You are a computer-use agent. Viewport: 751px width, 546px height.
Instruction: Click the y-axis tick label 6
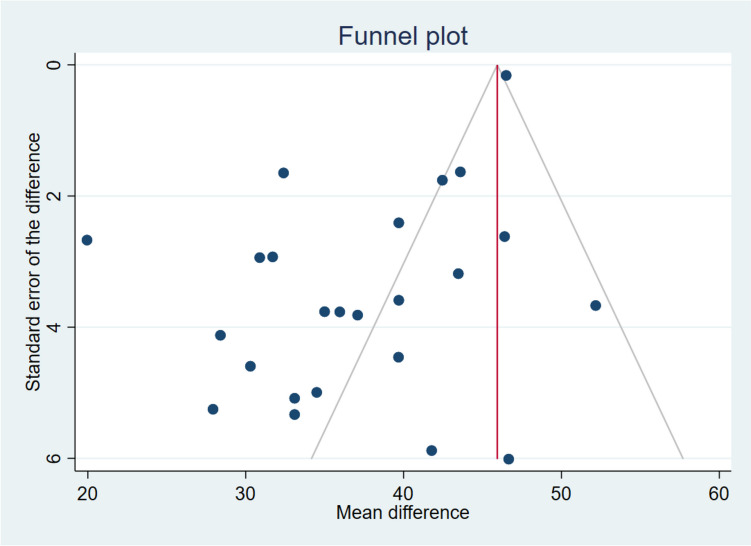(56, 458)
